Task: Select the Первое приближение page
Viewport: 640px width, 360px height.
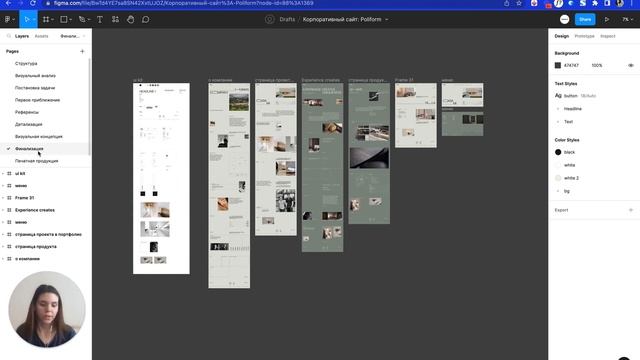Action: [38, 100]
